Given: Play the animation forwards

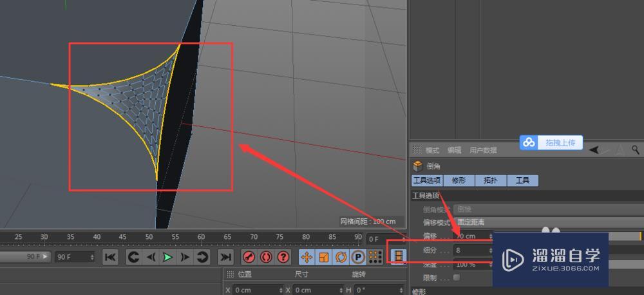Looking at the screenshot, I should (x=167, y=257).
